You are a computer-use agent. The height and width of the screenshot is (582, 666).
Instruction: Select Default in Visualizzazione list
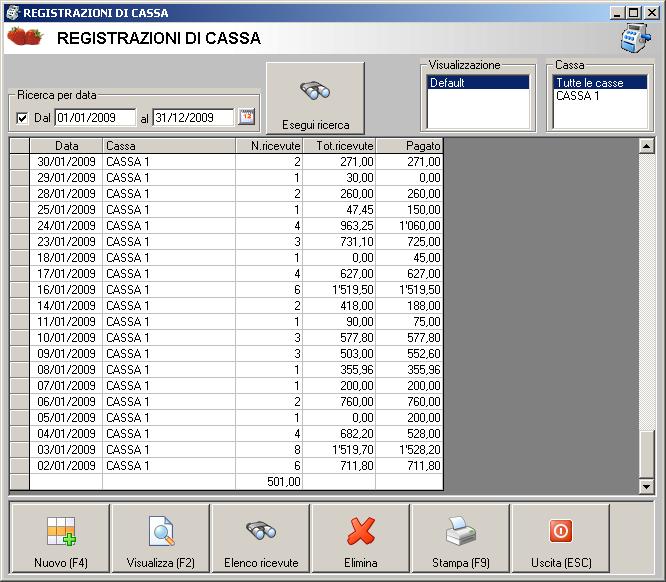tap(478, 82)
